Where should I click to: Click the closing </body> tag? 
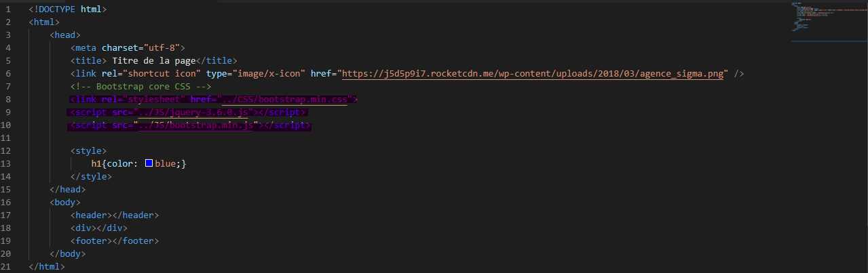tap(68, 254)
